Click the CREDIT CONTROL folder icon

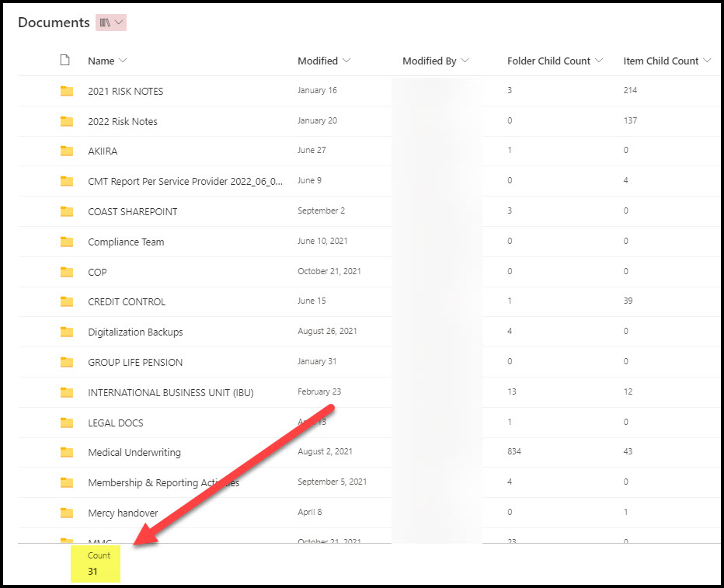point(67,301)
